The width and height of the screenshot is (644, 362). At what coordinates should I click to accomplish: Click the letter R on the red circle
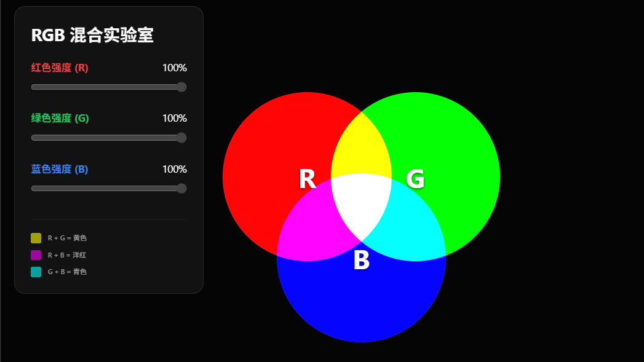[x=307, y=179]
